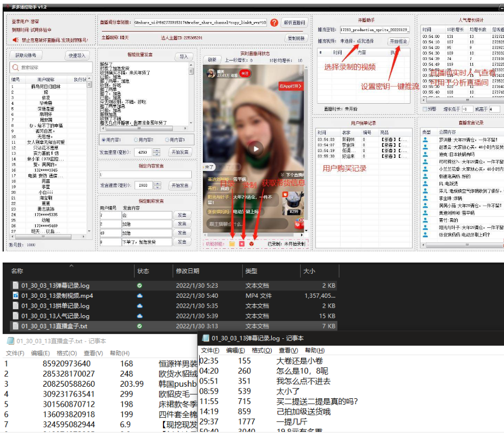This screenshot has width=504, height=433.
Task: Enable the 预警 warning checkbox
Action: [x=425, y=108]
